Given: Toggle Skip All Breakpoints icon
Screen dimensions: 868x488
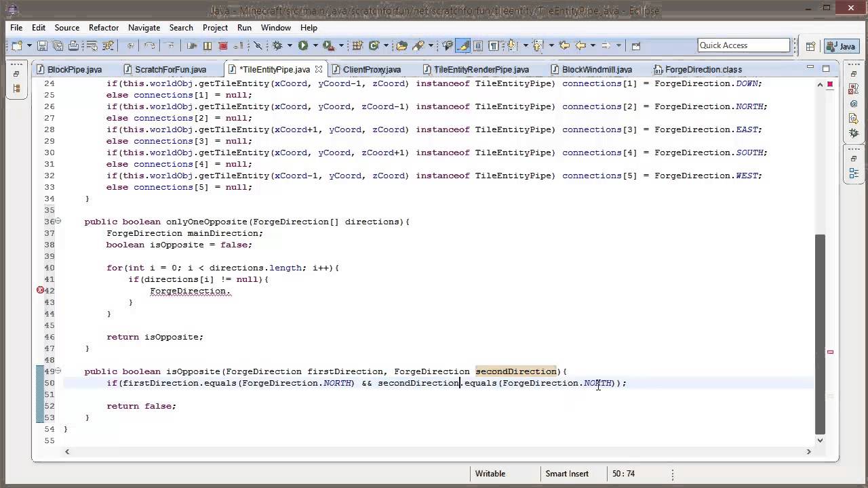Looking at the screenshot, I should [258, 45].
